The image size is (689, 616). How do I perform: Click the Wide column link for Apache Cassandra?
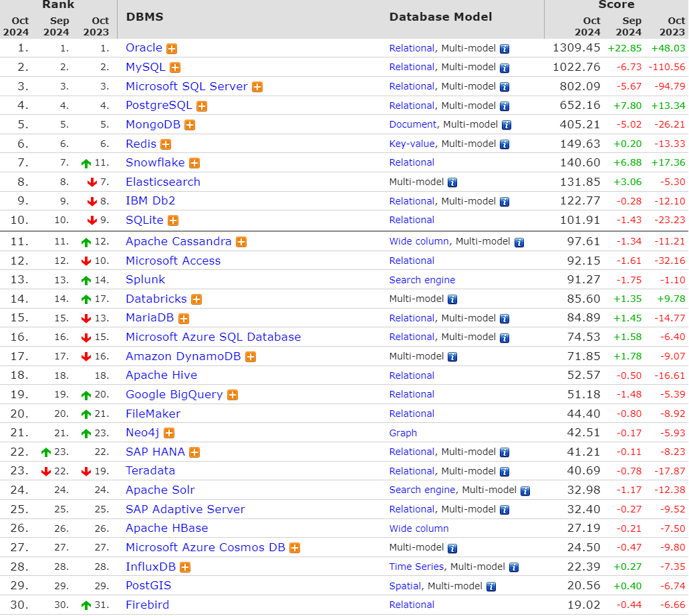pyautogui.click(x=419, y=242)
